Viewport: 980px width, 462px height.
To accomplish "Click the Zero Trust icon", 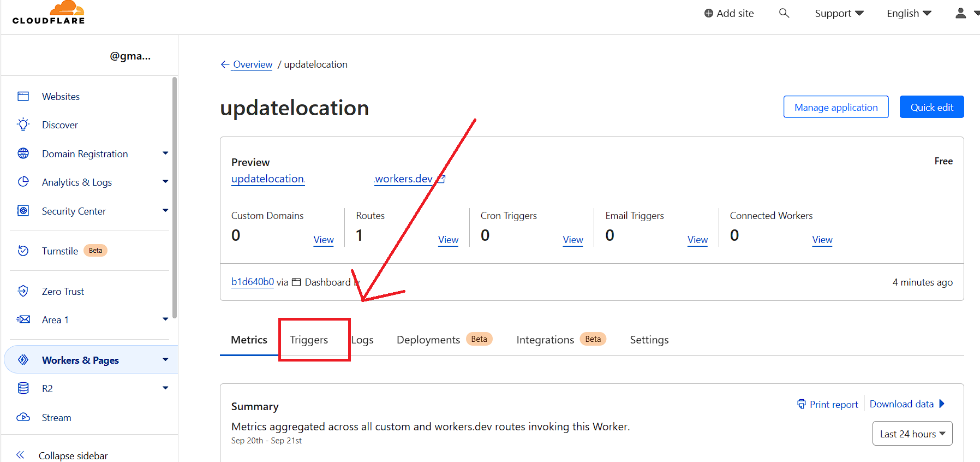I will [23, 291].
